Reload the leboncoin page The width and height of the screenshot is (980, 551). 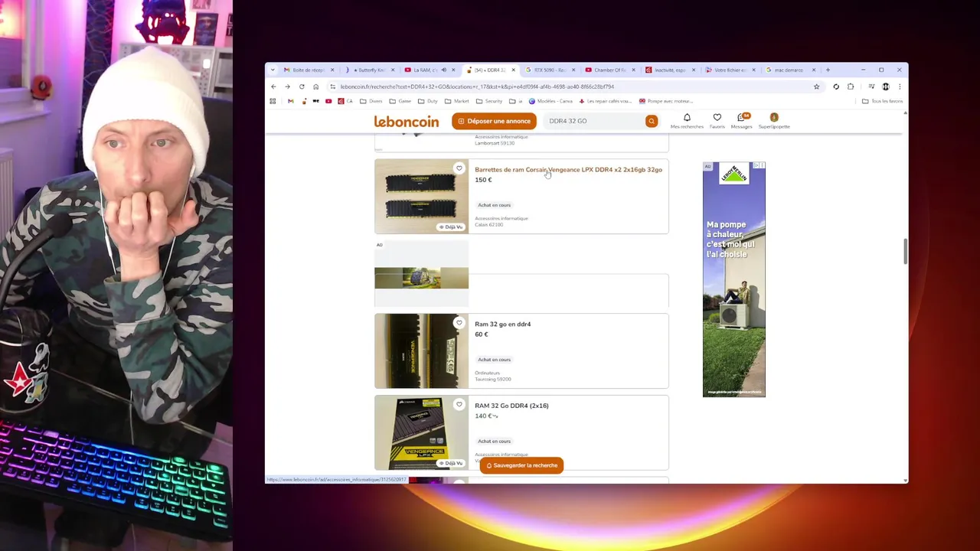[x=302, y=86]
